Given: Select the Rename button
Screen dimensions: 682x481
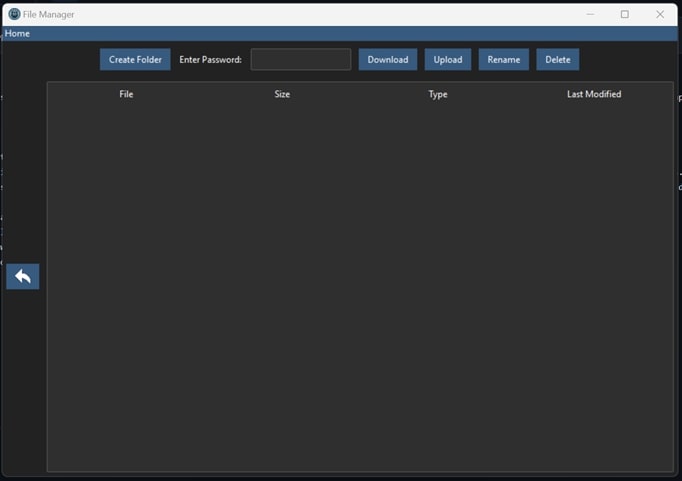Looking at the screenshot, I should click(x=503, y=60).
